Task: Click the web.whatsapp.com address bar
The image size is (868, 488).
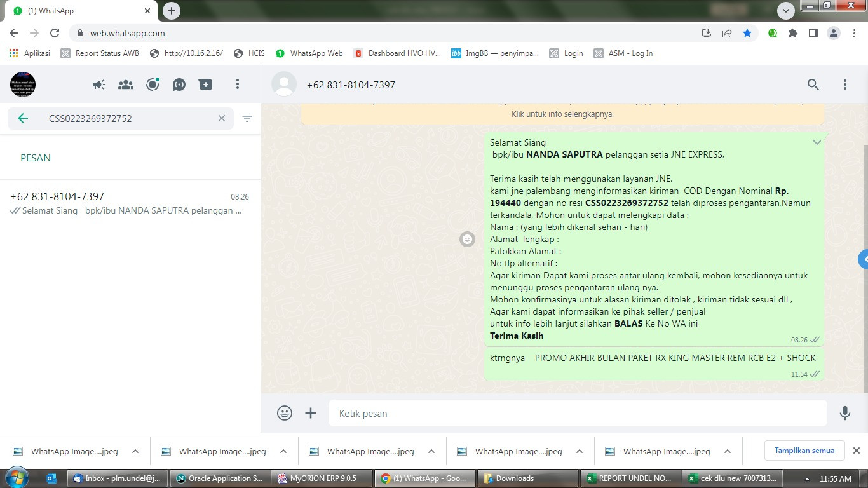Action: pyautogui.click(x=381, y=33)
